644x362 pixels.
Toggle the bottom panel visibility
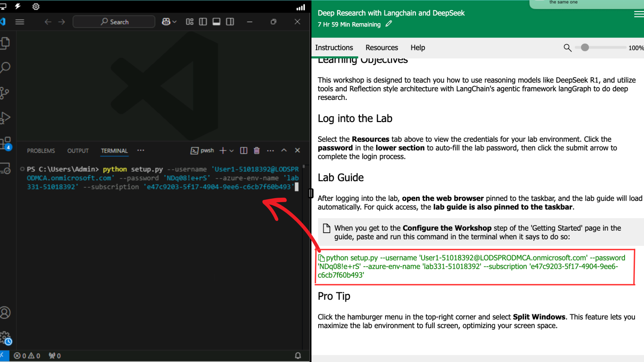point(217,22)
